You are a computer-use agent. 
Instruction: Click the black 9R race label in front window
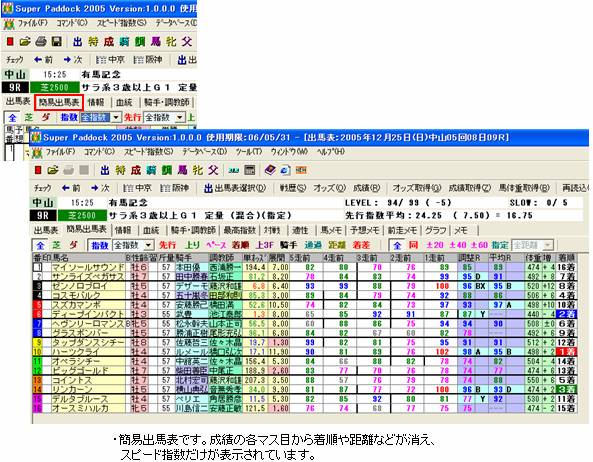click(x=43, y=216)
